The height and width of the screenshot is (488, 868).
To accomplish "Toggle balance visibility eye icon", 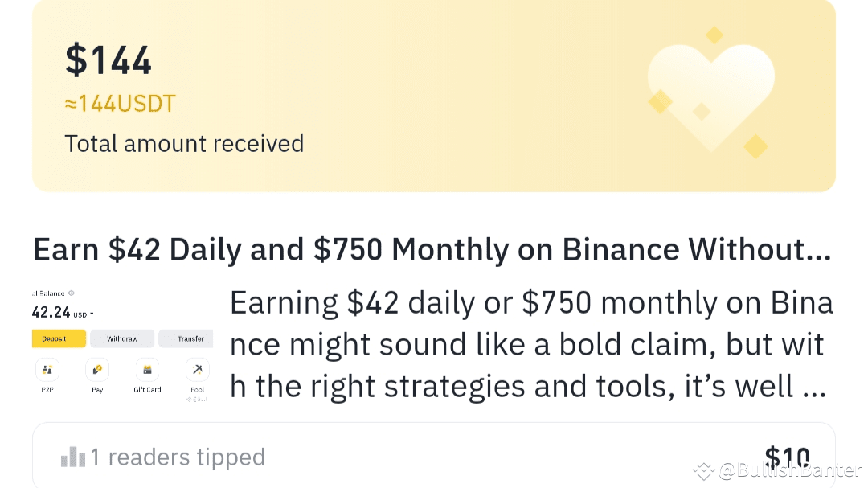I will [x=72, y=293].
